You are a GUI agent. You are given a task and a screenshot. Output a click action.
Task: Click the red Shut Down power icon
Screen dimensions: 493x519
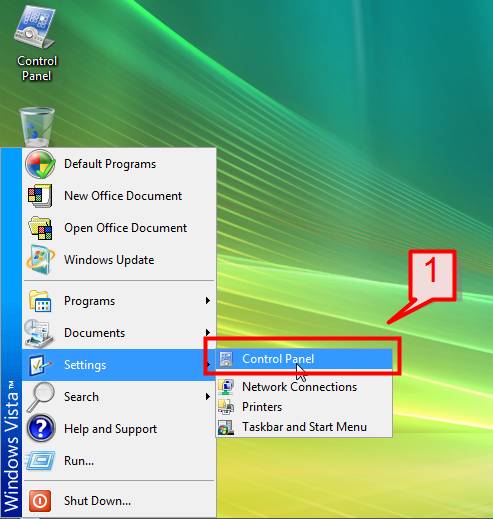[x=40, y=501]
